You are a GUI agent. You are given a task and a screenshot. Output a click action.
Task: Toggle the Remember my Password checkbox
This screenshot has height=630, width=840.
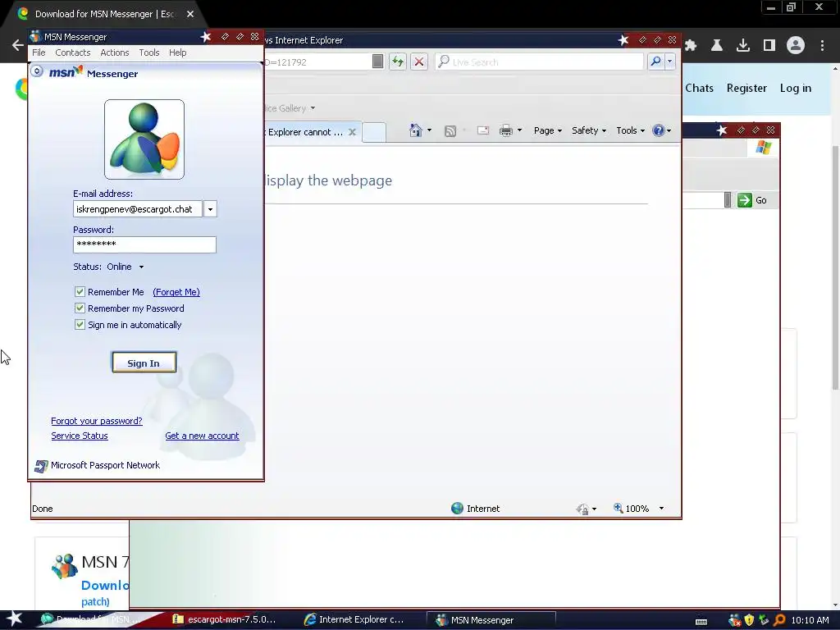coord(80,308)
